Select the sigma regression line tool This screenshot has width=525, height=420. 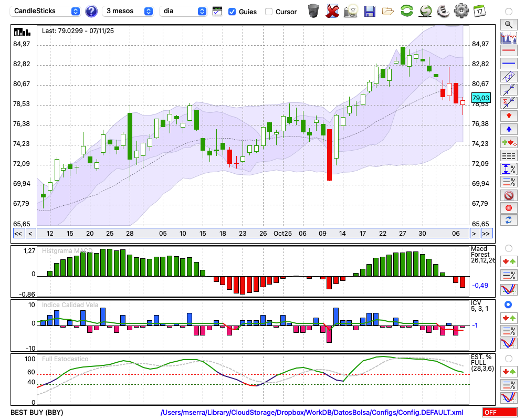509,102
